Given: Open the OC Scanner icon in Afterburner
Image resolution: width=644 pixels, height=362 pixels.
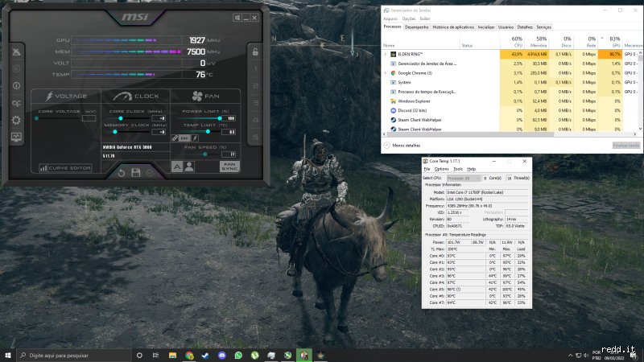Looking at the screenshot, I should click(x=16, y=103).
